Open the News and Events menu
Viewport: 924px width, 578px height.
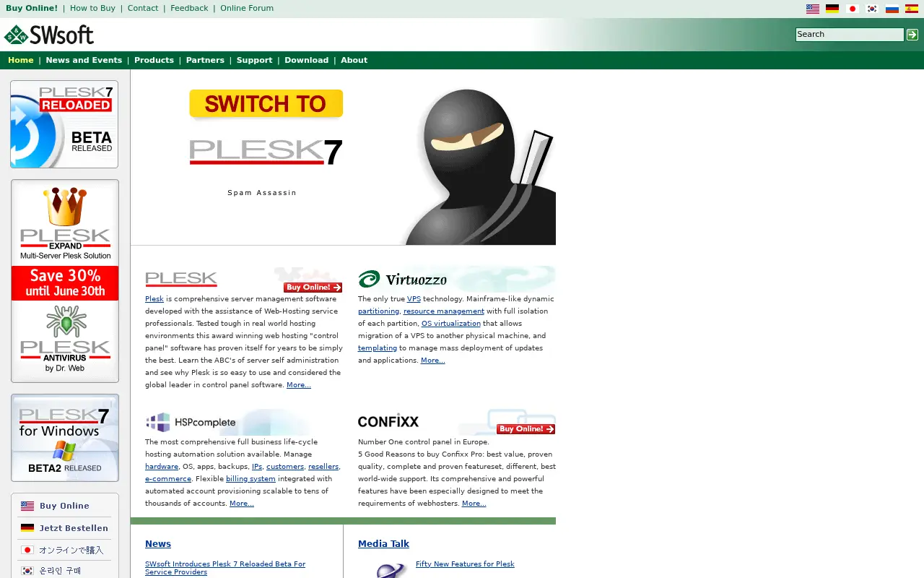[84, 61]
